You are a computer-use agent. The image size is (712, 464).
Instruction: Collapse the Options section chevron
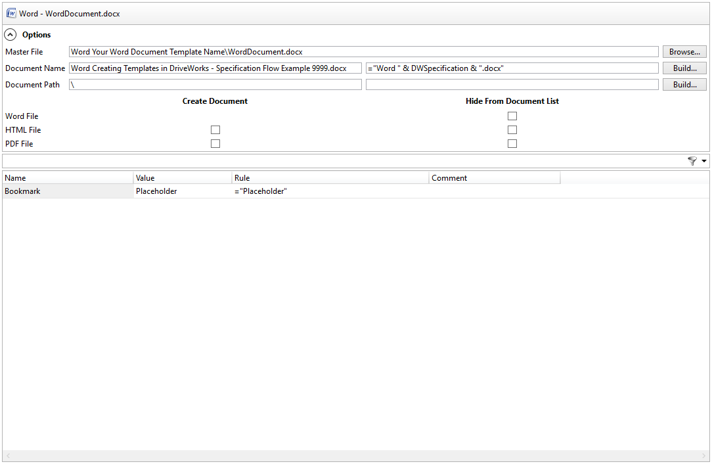click(x=11, y=35)
